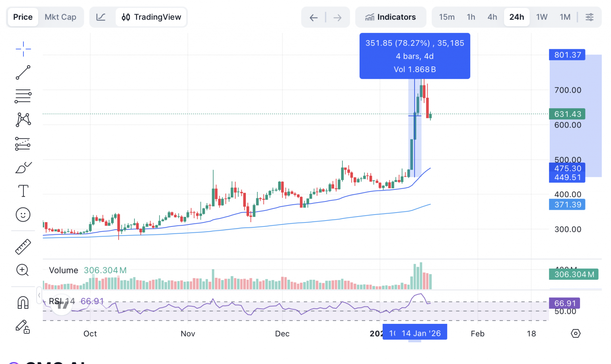Select the 15m timeframe
The image size is (611, 364).
click(447, 17)
